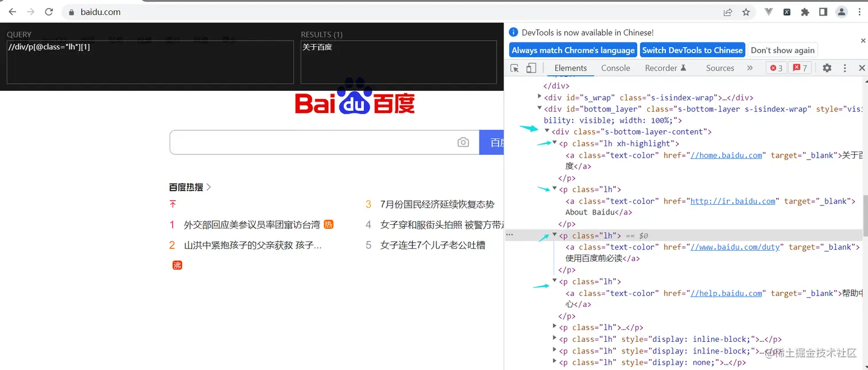Expand the p node with display: none style

(x=555, y=361)
